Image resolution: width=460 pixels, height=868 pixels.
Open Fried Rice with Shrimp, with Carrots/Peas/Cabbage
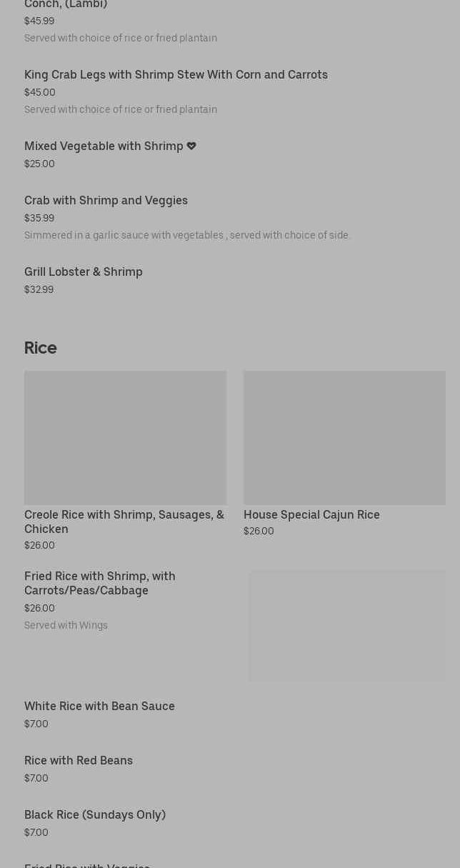100,583
